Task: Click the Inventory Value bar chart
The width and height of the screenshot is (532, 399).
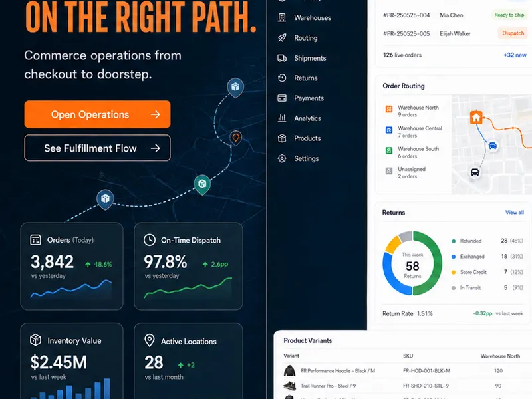Action: tap(70, 389)
